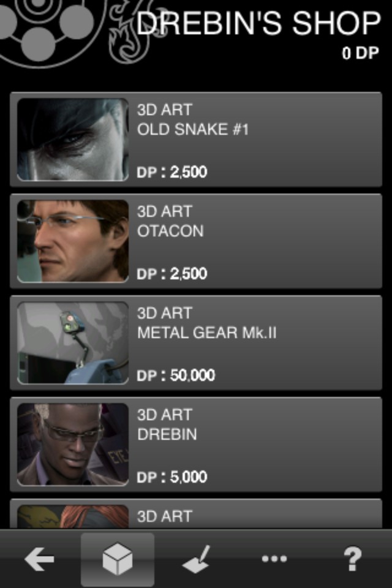Open the OLD SNAKE #1 item title

point(193,129)
